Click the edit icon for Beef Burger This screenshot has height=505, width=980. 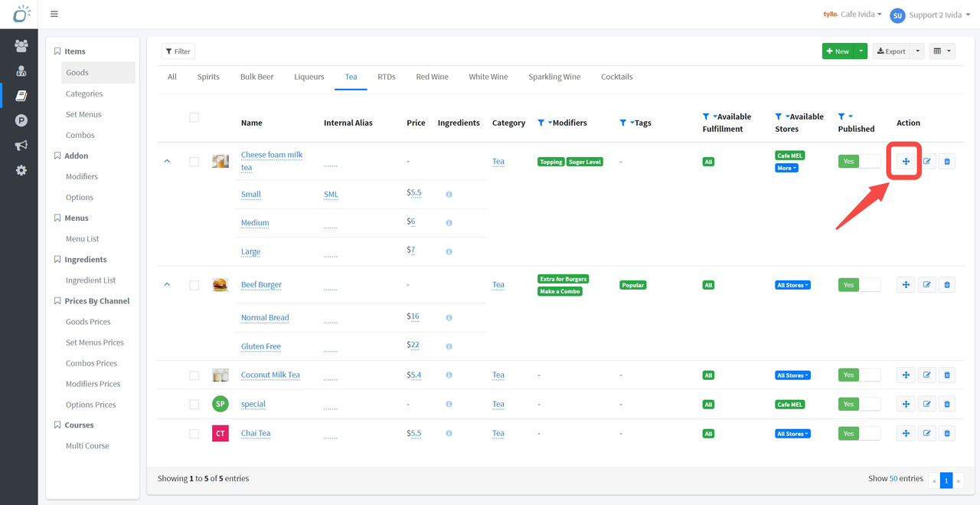(x=926, y=285)
